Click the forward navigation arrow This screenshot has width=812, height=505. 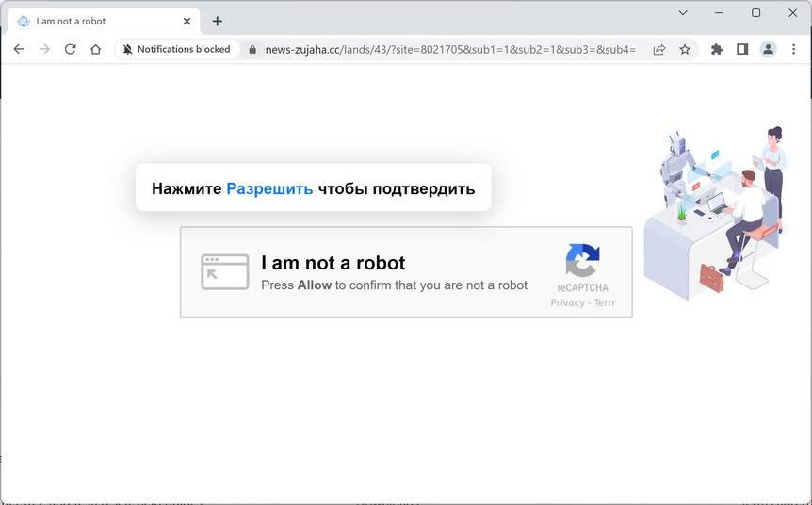44,49
